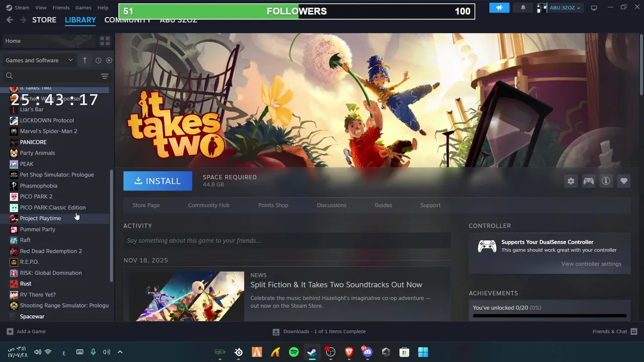Open the Games menu
The height and width of the screenshot is (362, 644).
click(83, 8)
